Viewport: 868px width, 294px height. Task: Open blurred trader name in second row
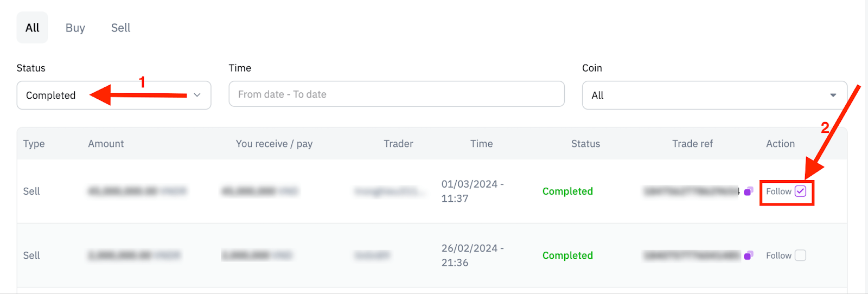tap(372, 255)
